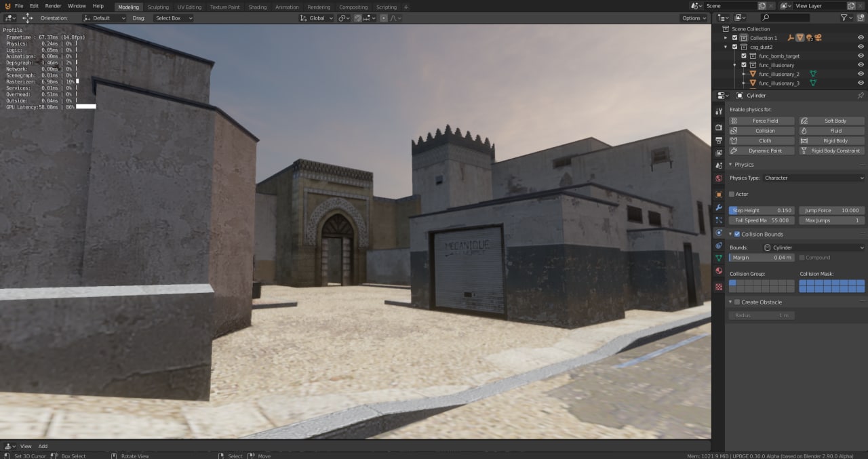Open the Render properties tab
Viewport: 868px width, 459px height.
(719, 127)
